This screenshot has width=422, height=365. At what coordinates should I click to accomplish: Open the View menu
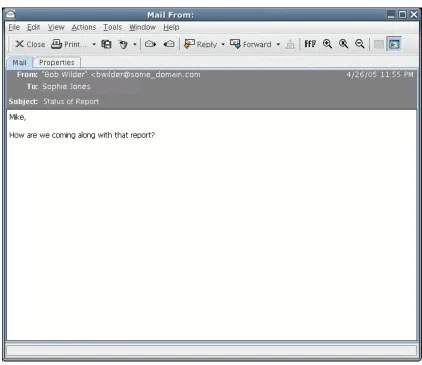coord(56,27)
